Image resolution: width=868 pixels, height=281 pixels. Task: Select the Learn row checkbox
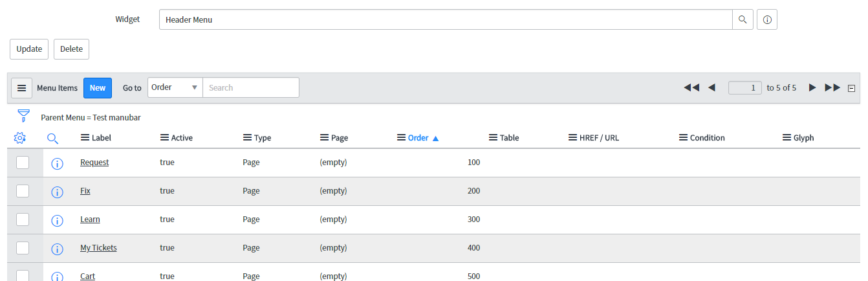click(x=23, y=219)
